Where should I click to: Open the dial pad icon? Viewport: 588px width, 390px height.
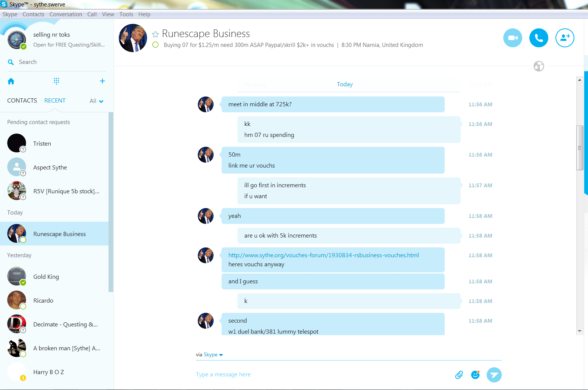[57, 81]
